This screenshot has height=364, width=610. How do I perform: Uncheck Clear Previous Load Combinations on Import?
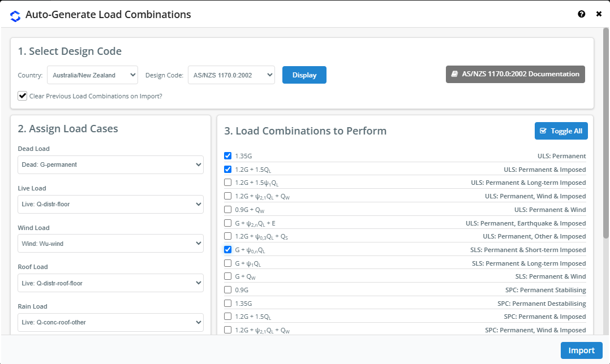[x=23, y=96]
